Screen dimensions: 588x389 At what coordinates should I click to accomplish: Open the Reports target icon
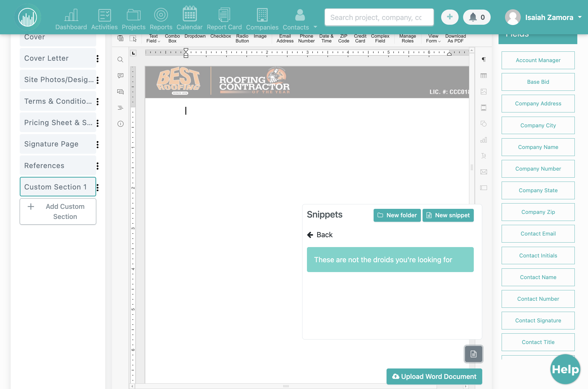(161, 15)
